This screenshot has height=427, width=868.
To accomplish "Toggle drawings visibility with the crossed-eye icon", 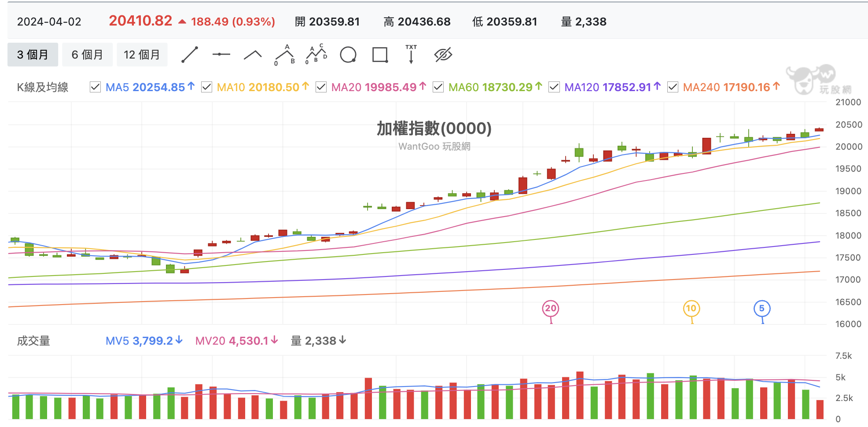I will 443,55.
